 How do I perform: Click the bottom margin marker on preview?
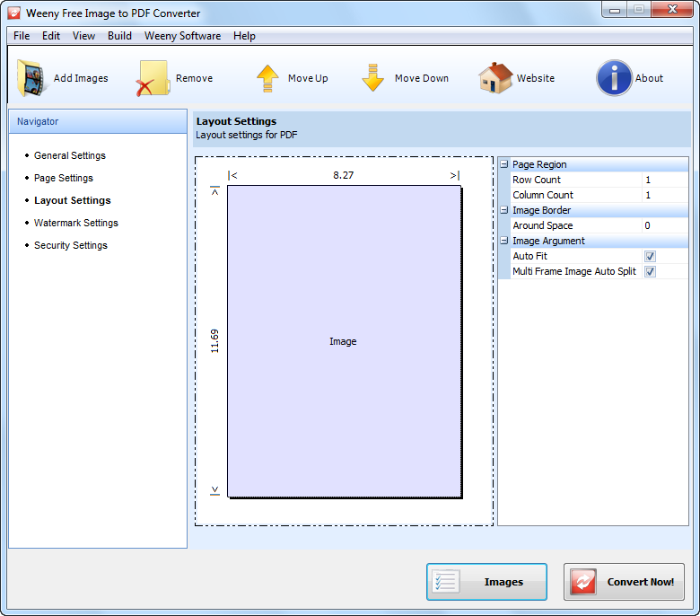214,489
